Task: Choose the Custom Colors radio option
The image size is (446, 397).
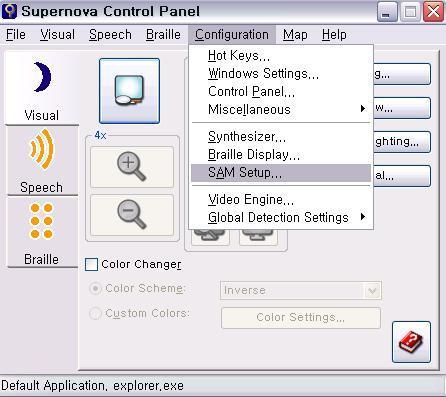Action: (95, 313)
